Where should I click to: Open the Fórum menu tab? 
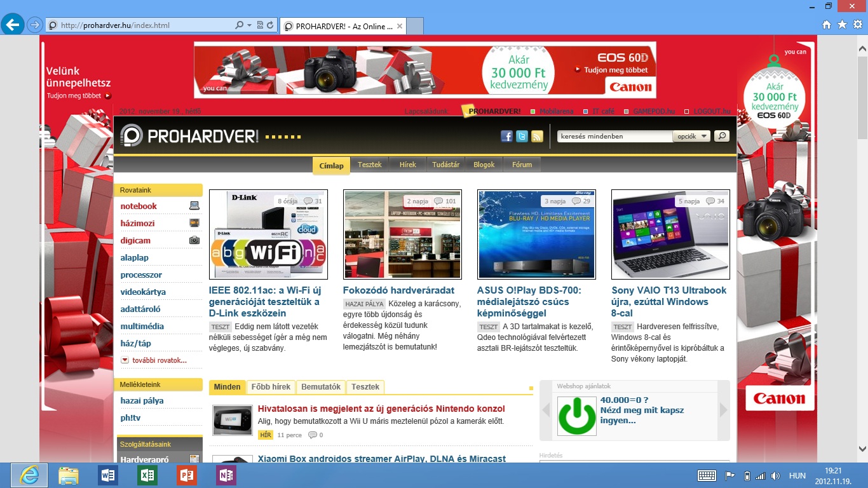[x=522, y=165]
